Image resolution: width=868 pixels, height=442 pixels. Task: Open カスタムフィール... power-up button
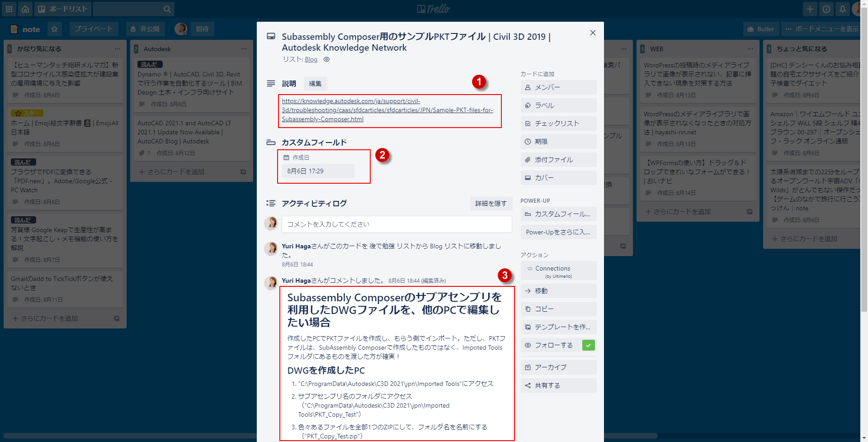pos(558,214)
